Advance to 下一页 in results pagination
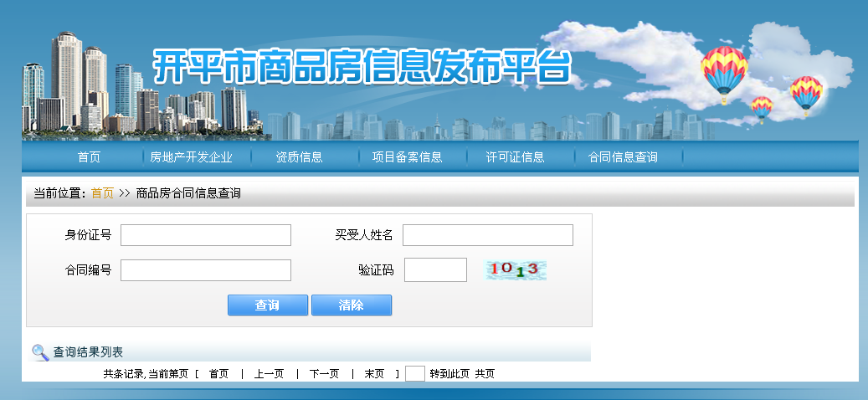 pyautogui.click(x=324, y=374)
